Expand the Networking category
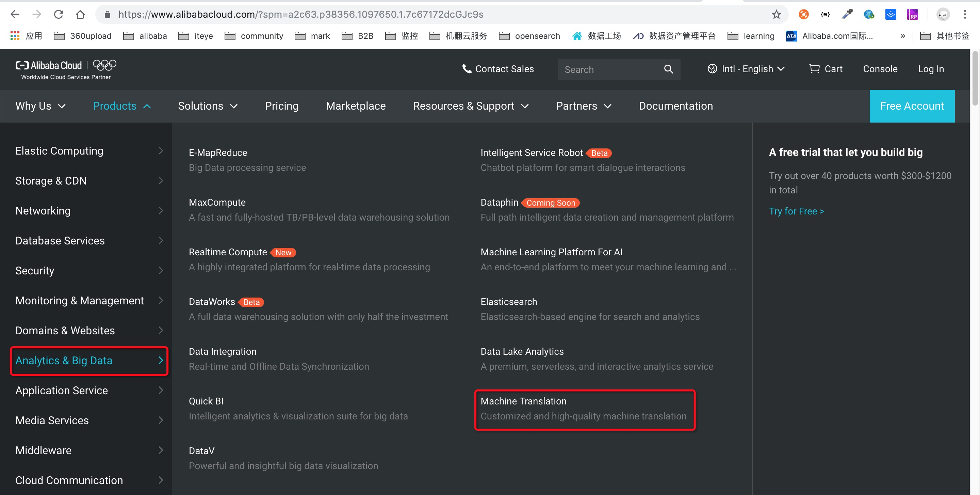This screenshot has height=495, width=980. click(89, 211)
